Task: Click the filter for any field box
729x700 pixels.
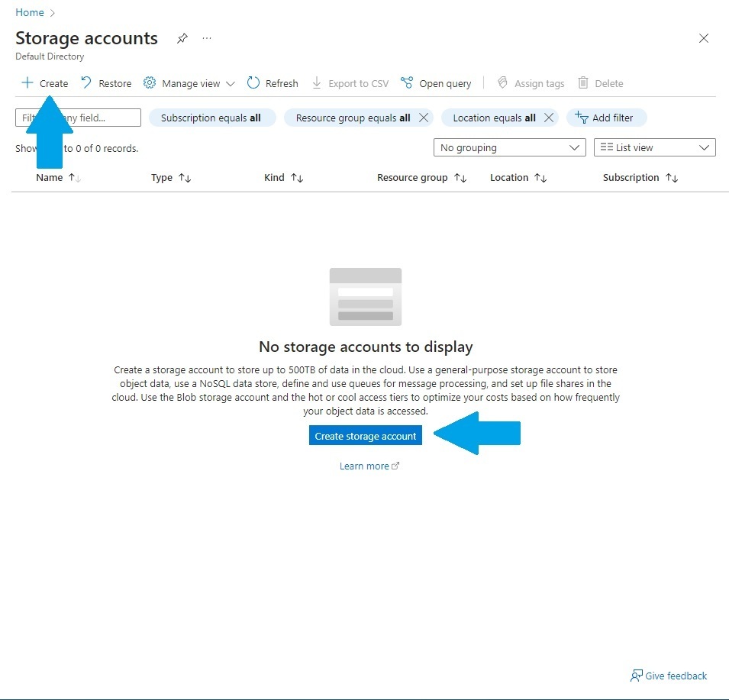Action: pyautogui.click(x=78, y=118)
